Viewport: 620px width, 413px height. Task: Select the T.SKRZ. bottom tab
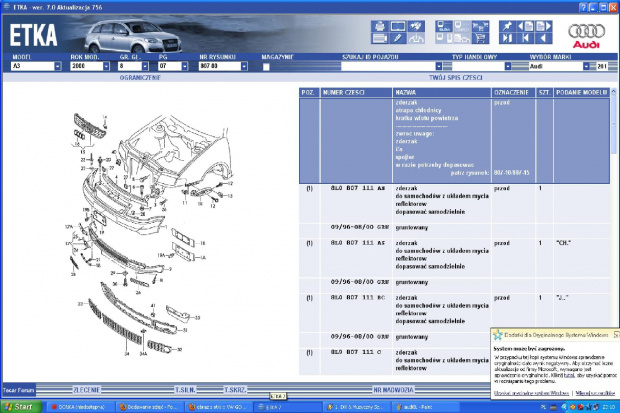[235, 390]
